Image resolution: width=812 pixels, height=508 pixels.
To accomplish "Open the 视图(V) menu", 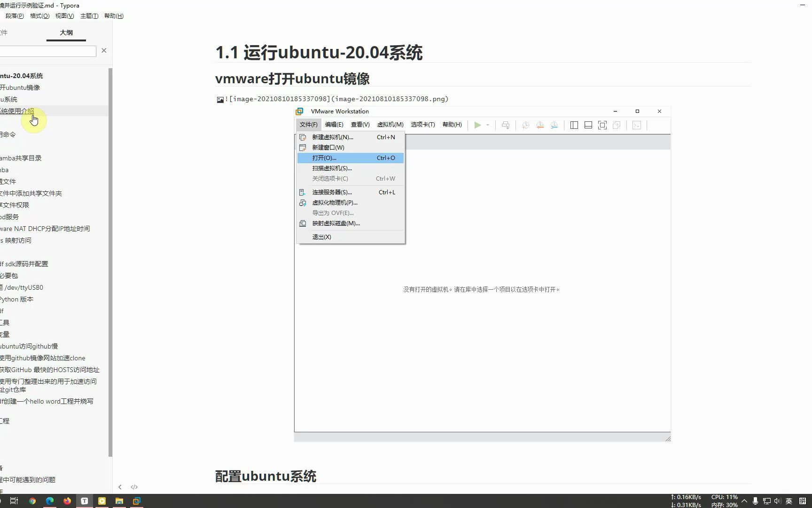I will (64, 16).
